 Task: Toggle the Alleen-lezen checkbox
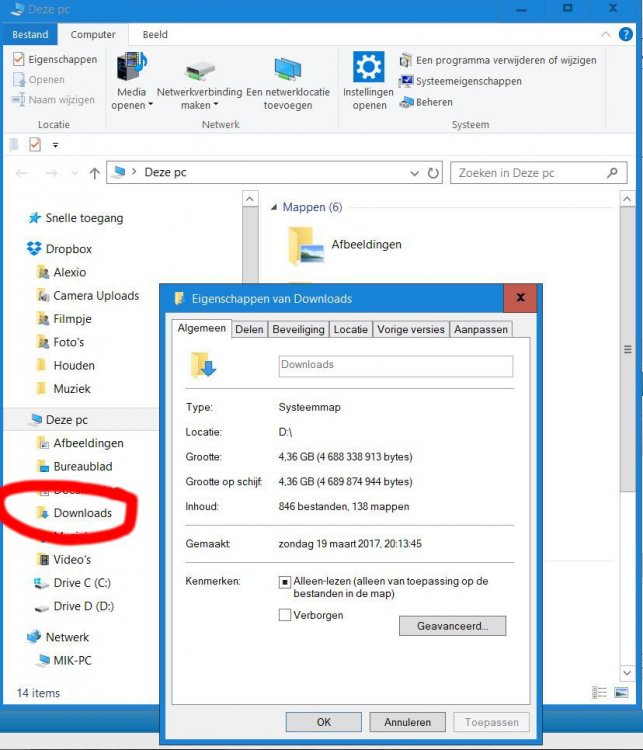[x=285, y=582]
